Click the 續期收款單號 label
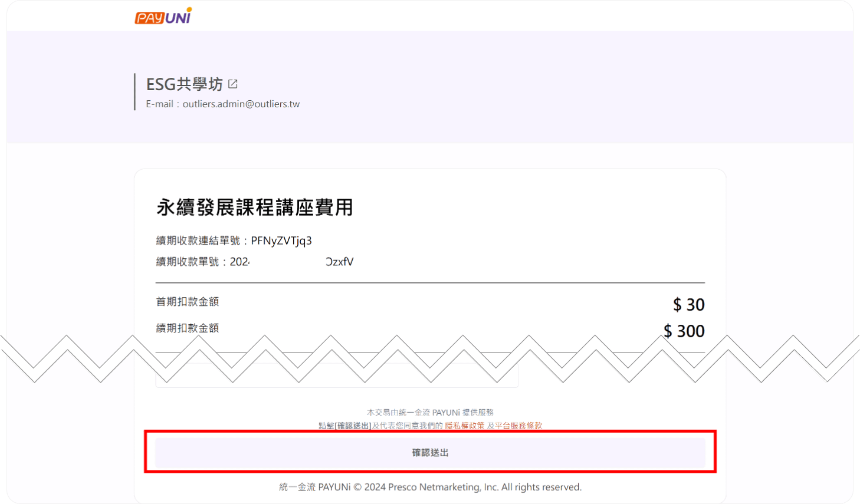Viewport: 860px width, 504px height. tap(187, 262)
